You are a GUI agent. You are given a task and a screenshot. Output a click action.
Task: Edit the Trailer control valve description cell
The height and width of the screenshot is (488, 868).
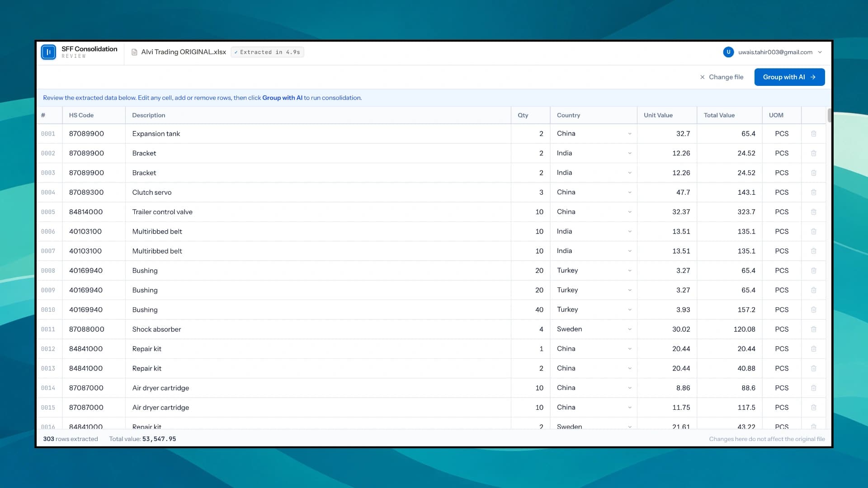click(x=318, y=212)
